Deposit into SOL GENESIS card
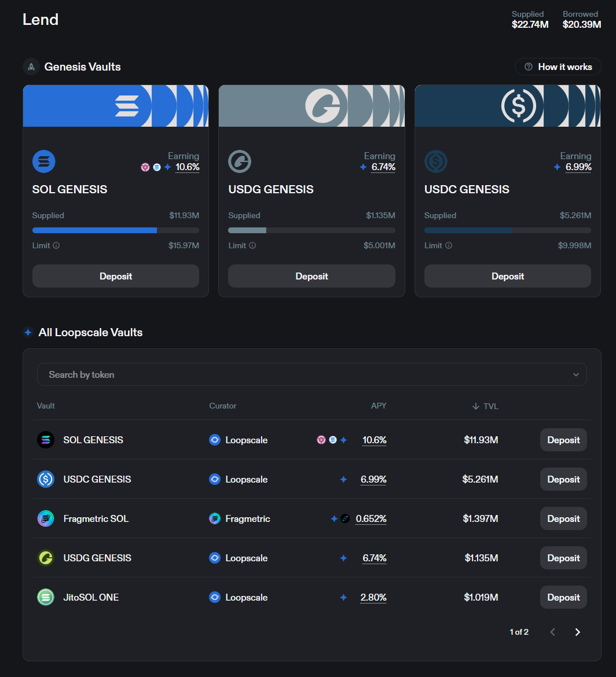This screenshot has height=677, width=616. (x=116, y=277)
